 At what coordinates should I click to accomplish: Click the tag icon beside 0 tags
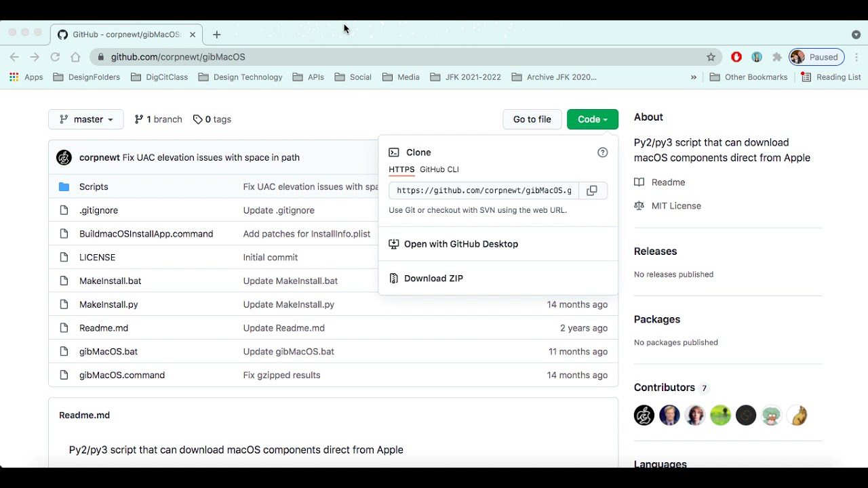point(198,119)
